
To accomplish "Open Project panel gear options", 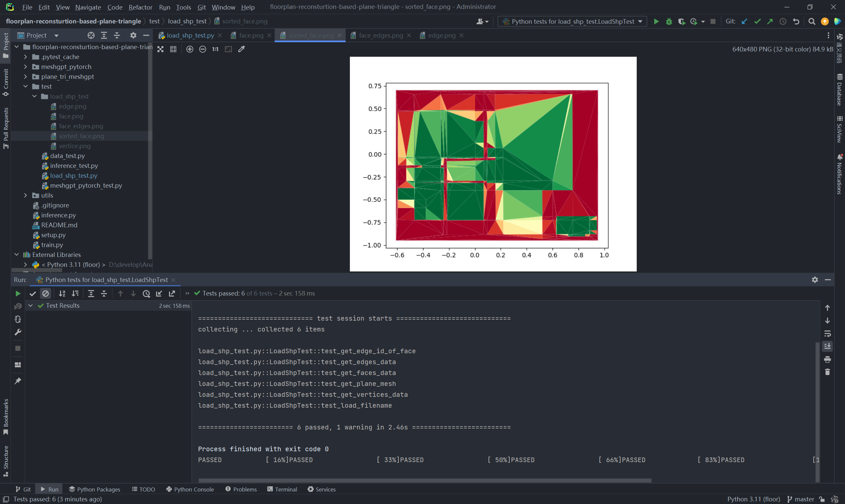I will 133,35.
